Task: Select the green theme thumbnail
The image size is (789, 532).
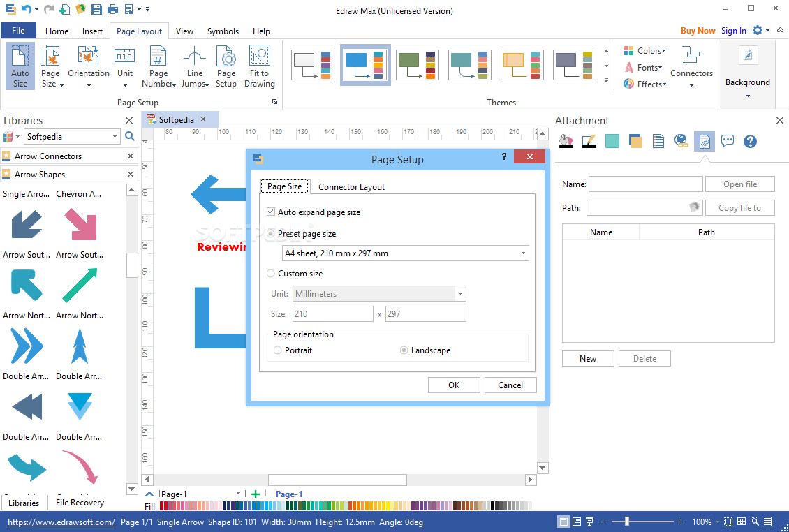Action: [x=417, y=65]
